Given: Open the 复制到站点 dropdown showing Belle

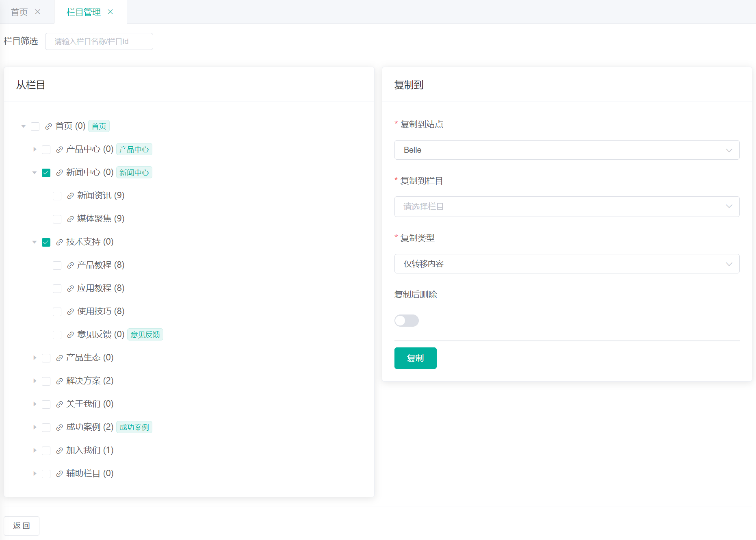Looking at the screenshot, I should pos(566,150).
